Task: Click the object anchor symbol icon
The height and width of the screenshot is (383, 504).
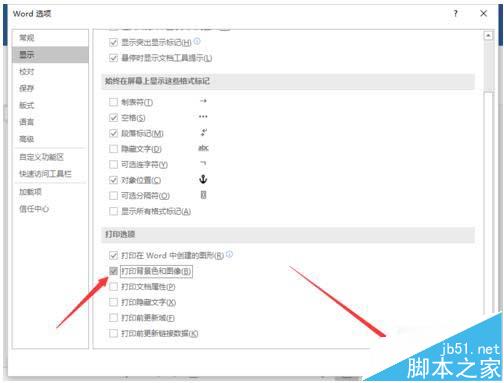Action: (x=203, y=179)
